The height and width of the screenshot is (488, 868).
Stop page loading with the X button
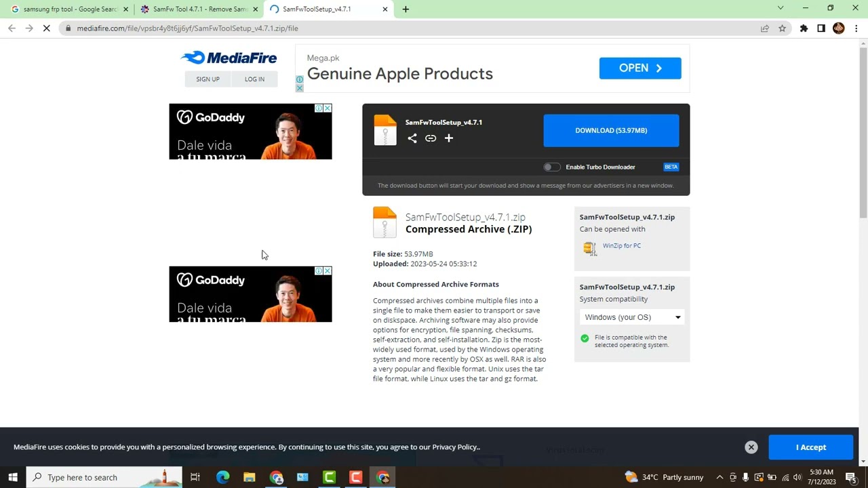tap(47, 28)
